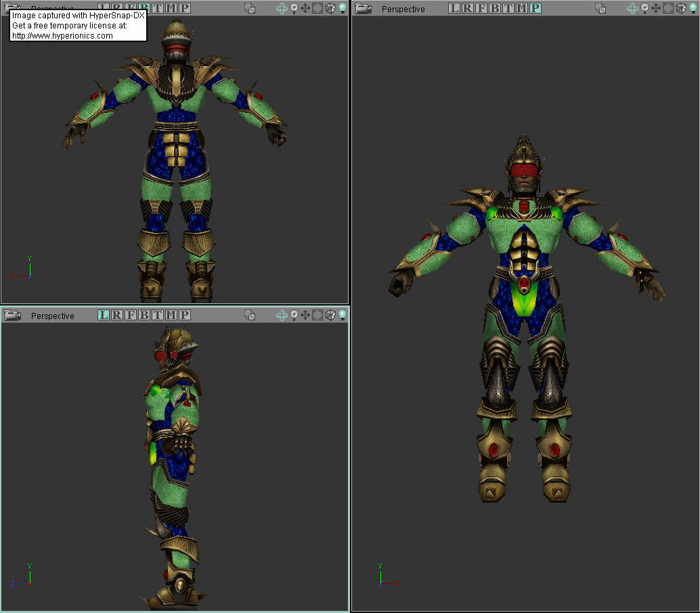Click the shaded sphere render mode icon, top-left viewport
700x613 pixels.
(330, 9)
